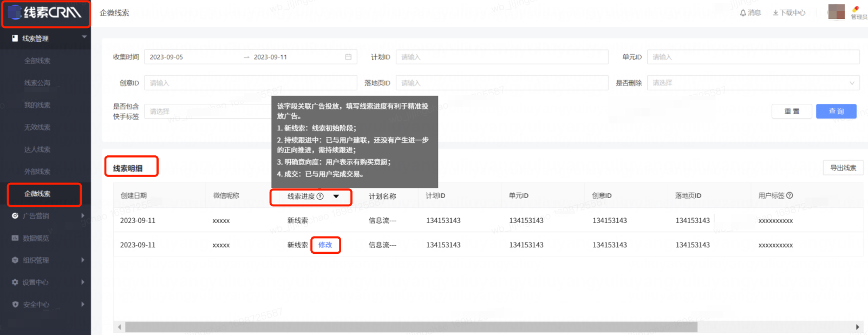Go to 全部线索 in sidebar

click(x=37, y=61)
